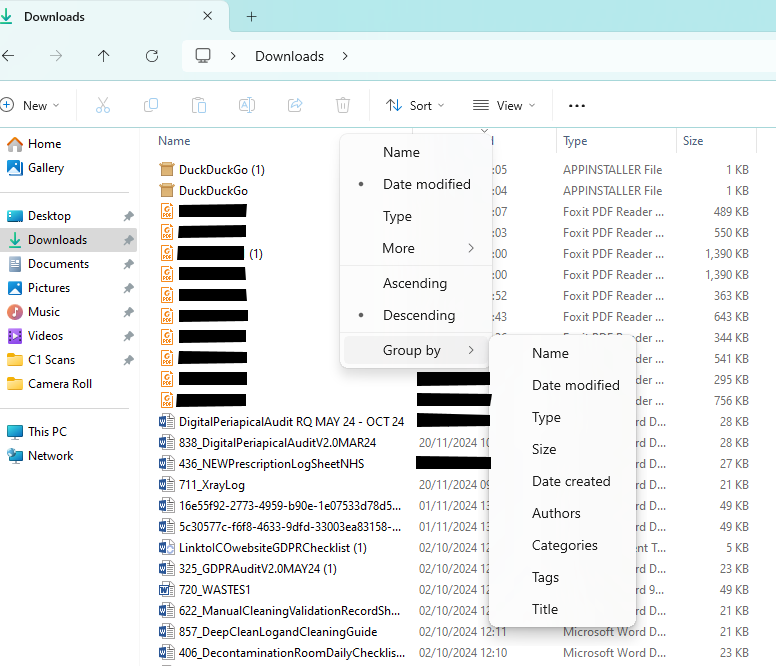Click the Forward navigation arrow
This screenshot has height=666, width=776.
tap(56, 56)
